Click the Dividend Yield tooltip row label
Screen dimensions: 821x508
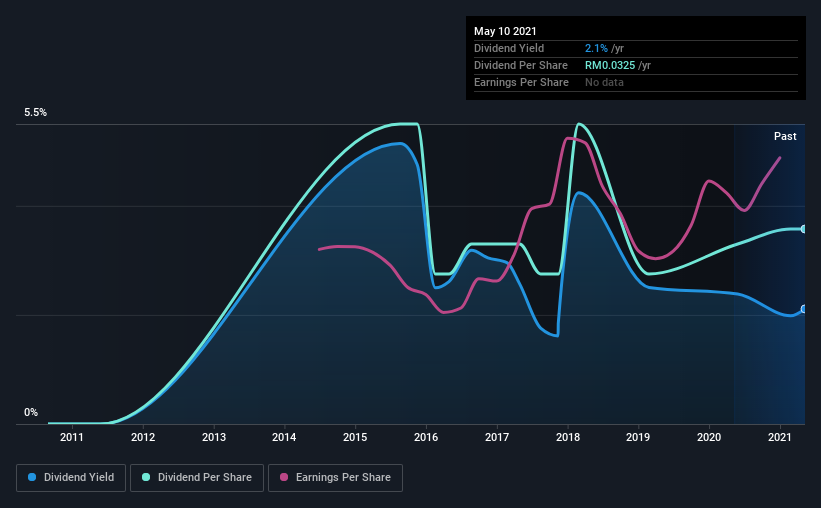click(x=509, y=48)
